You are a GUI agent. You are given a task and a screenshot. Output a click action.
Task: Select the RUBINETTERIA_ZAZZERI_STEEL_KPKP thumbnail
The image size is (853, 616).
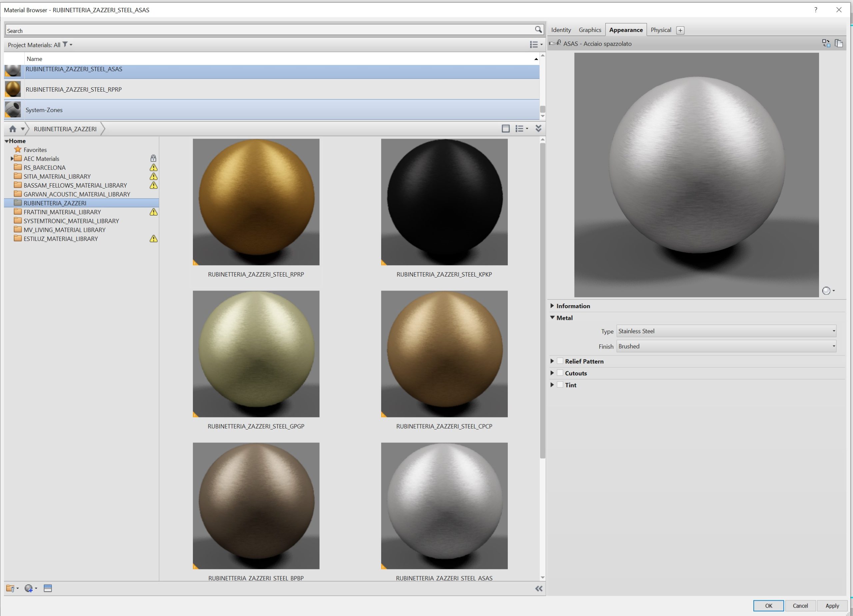pyautogui.click(x=444, y=202)
